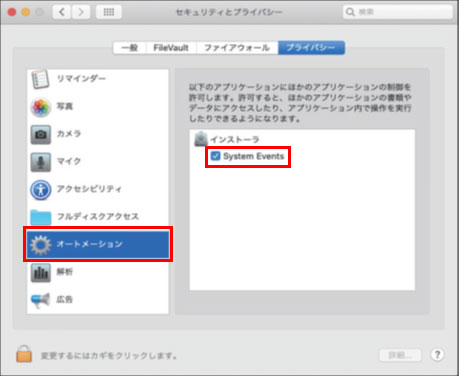
Task: Click the マイク text label
Action: coord(69,161)
